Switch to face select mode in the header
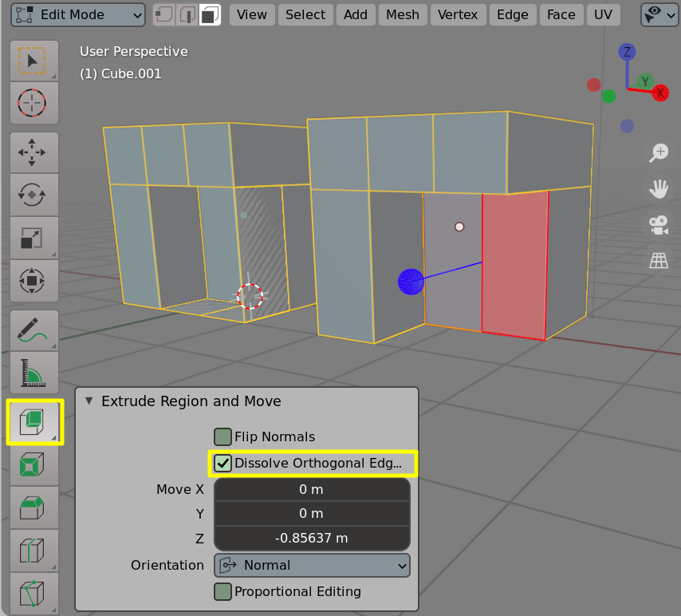The height and width of the screenshot is (616, 681). 211,14
